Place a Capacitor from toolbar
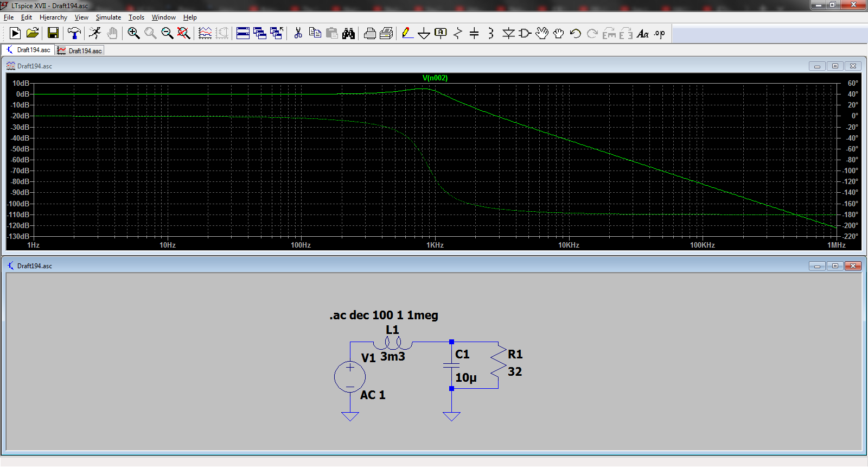868x467 pixels. pos(474,33)
